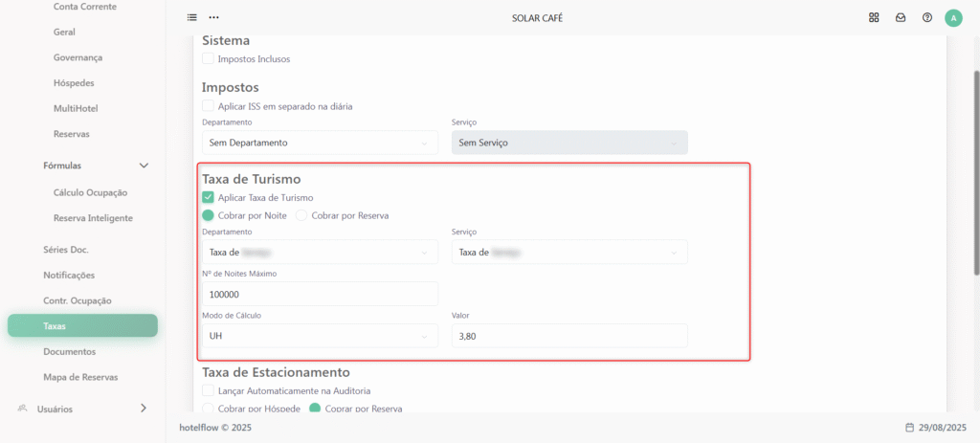Screen dimensions: 980x443
Task: Open the Modo de Cálculo UH dropdown
Action: (x=320, y=336)
